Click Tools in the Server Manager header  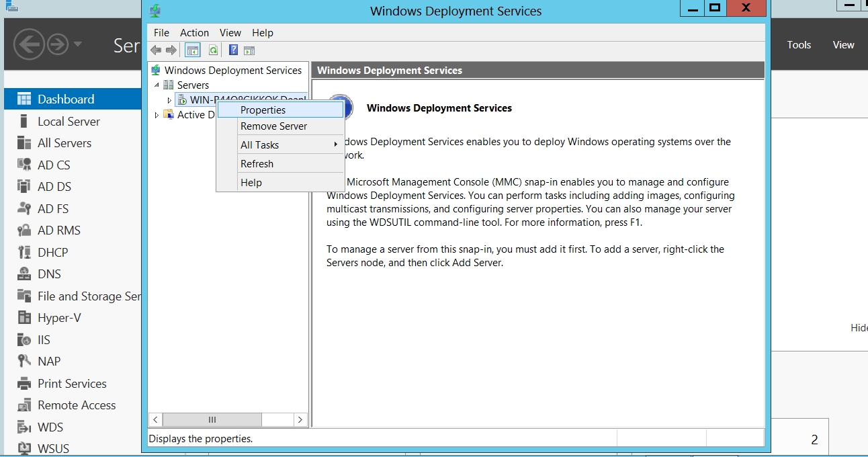coord(799,45)
